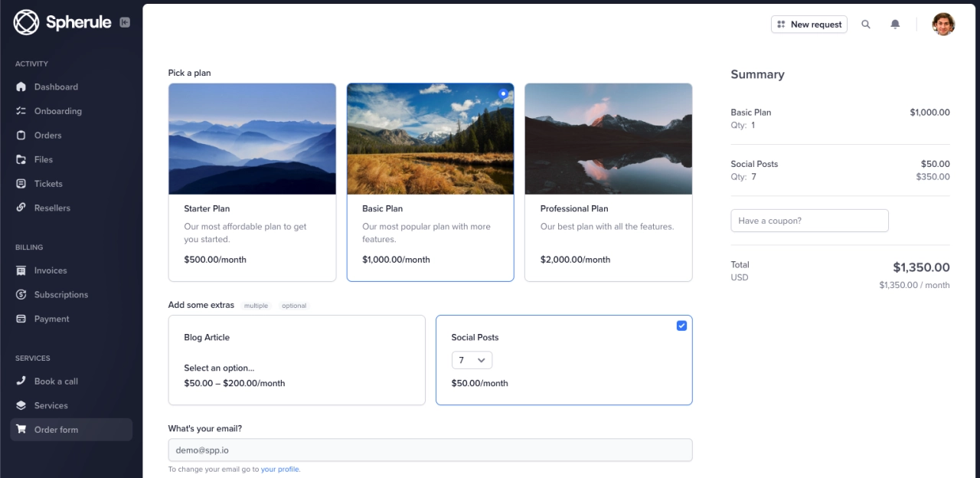This screenshot has height=478, width=980.
Task: Click the Subscriptions dollar icon
Action: pyautogui.click(x=21, y=295)
